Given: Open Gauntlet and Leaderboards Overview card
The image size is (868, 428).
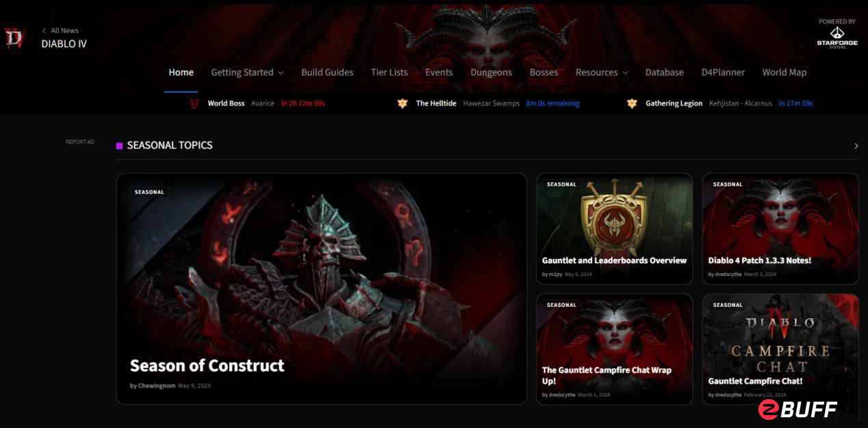Looking at the screenshot, I should [614, 228].
